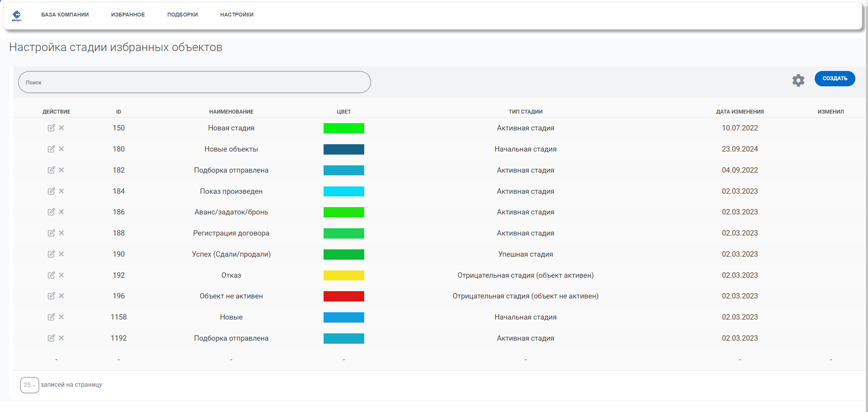Focus the Поиск search field
This screenshot has height=412, width=868.
click(x=194, y=82)
